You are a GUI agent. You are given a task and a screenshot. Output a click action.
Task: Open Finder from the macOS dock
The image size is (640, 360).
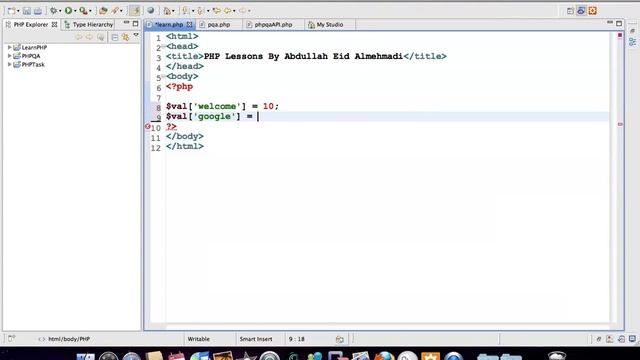click(85, 356)
